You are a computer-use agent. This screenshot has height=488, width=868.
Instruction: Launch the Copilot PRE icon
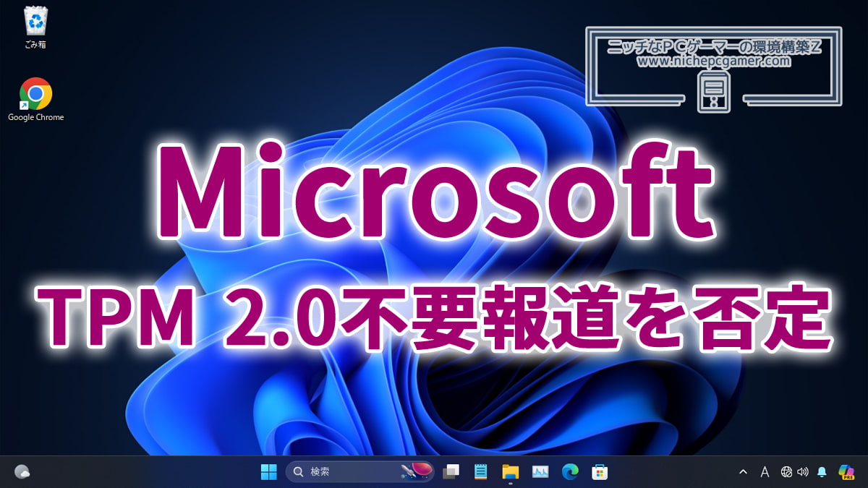pyautogui.click(x=846, y=472)
